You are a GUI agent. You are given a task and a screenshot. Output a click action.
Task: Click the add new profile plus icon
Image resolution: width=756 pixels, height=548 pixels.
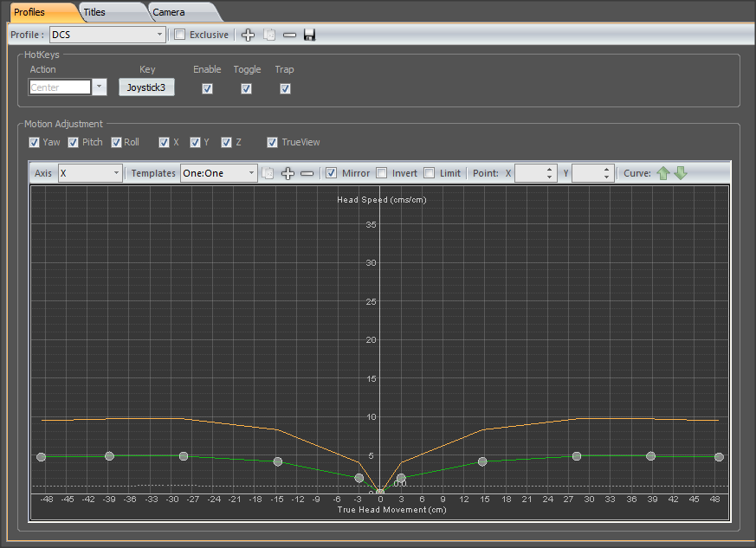click(x=248, y=35)
